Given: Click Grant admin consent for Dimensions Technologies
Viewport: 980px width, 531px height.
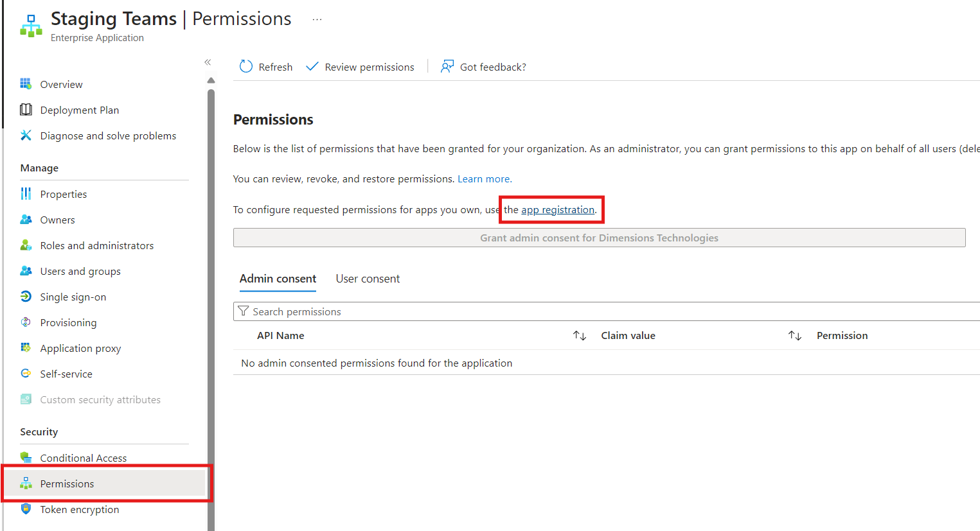Looking at the screenshot, I should (x=599, y=238).
